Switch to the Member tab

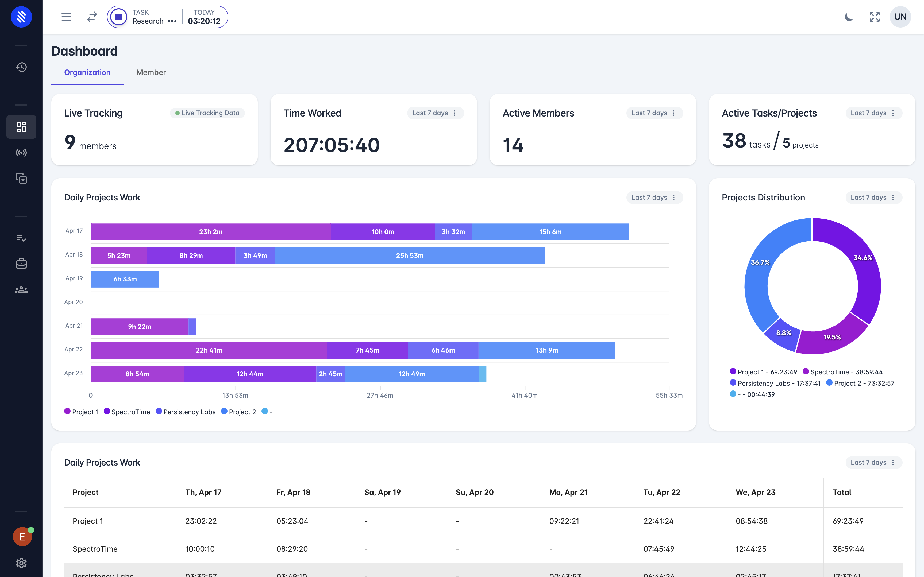tap(151, 72)
